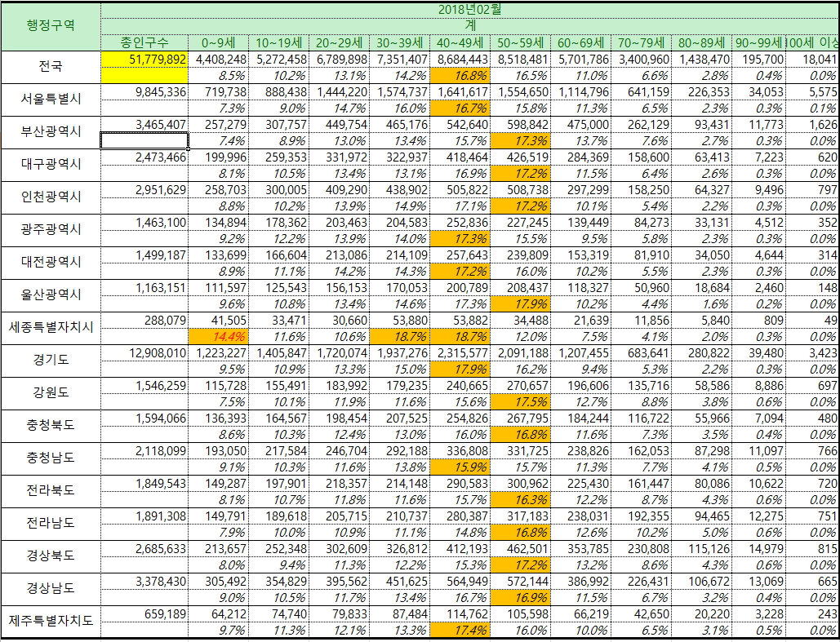Click the 충청북도 row label
Image resolution: width=840 pixels, height=642 pixels.
point(51,426)
